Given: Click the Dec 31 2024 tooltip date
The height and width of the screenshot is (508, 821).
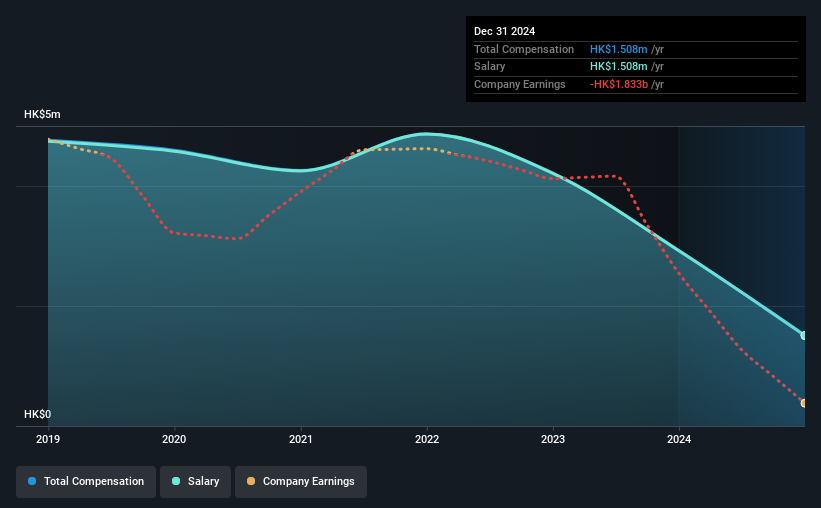Looking at the screenshot, I should pyautogui.click(x=504, y=31).
